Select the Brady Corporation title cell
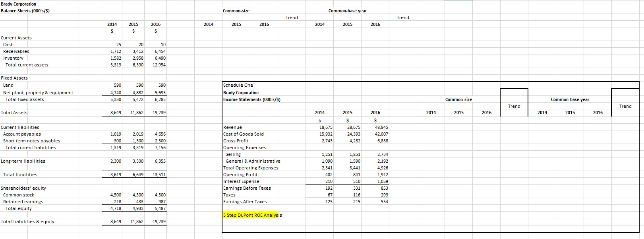644x239 pixels. (18, 4)
